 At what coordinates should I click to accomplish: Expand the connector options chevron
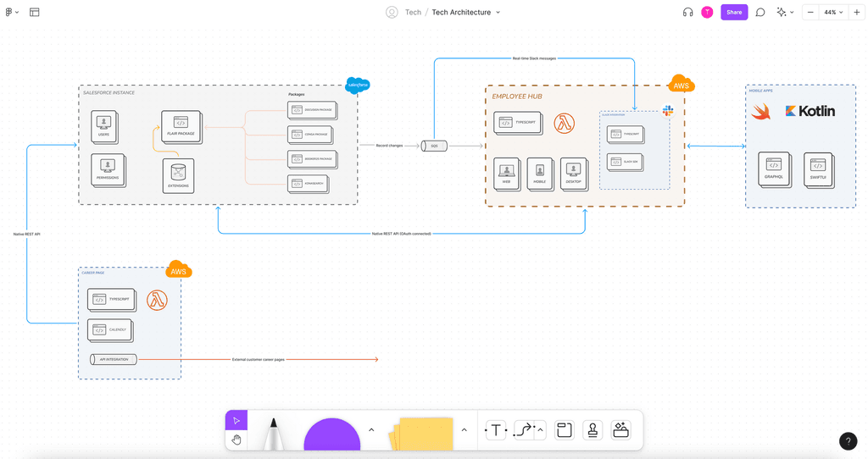(x=540, y=429)
